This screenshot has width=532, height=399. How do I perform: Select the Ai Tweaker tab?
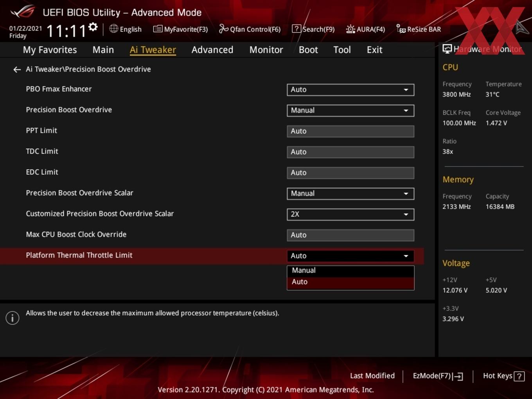pyautogui.click(x=153, y=50)
